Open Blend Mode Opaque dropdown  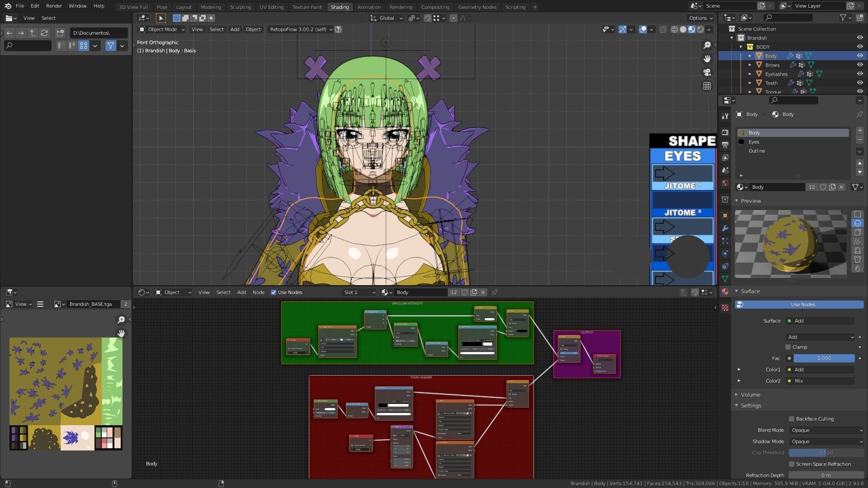pos(826,430)
